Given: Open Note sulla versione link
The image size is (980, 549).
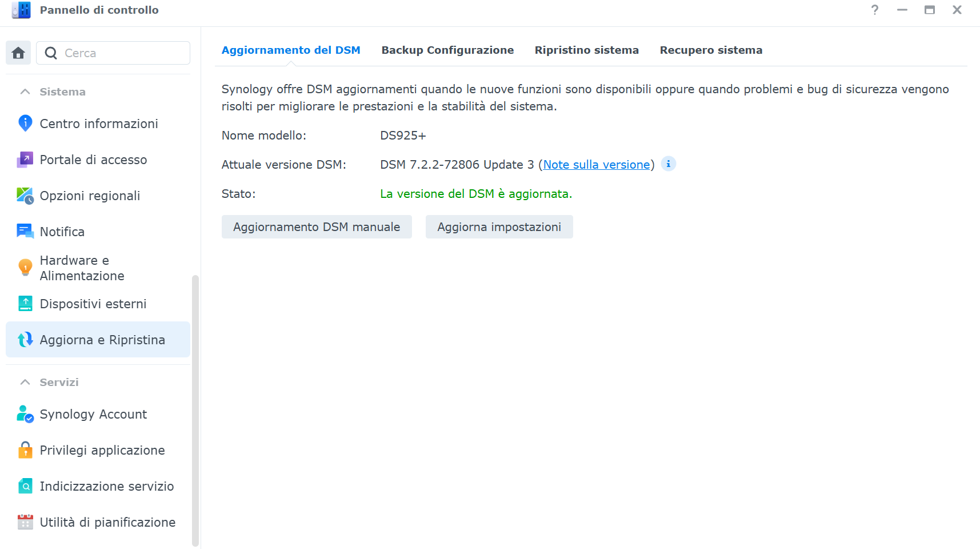Looking at the screenshot, I should [x=597, y=165].
